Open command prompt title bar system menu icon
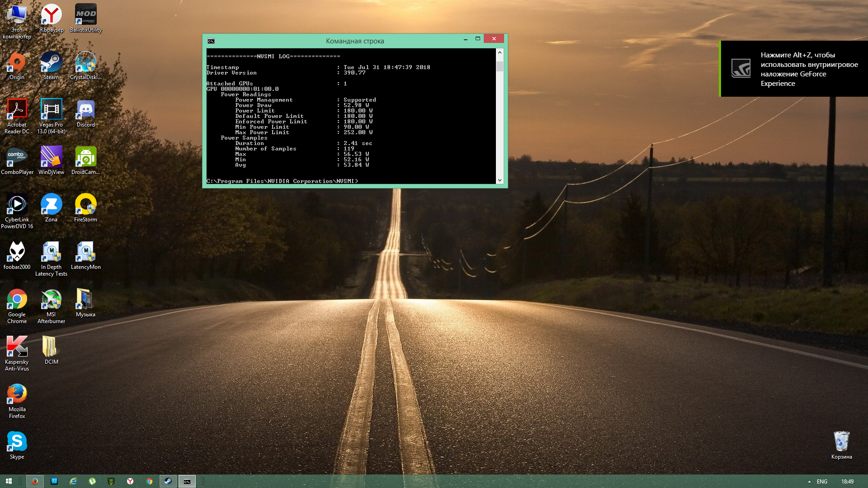This screenshot has height=488, width=868. tap(211, 41)
